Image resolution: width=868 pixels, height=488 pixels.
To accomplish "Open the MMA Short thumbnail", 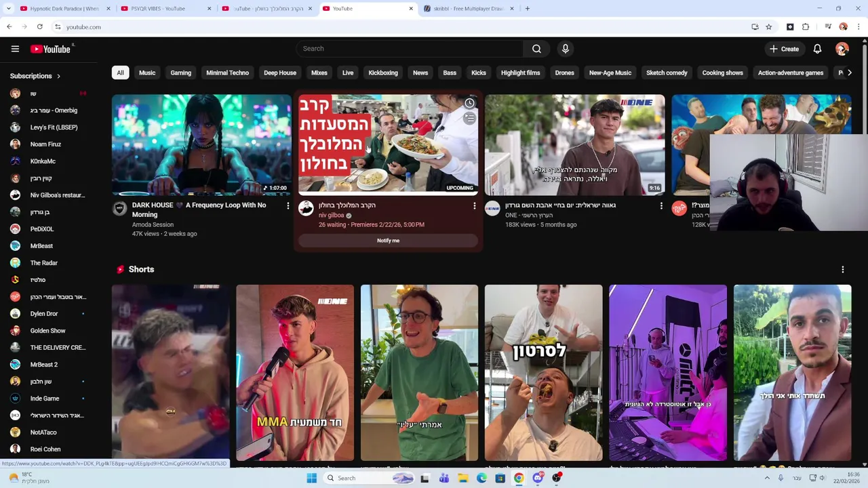I will click(295, 373).
